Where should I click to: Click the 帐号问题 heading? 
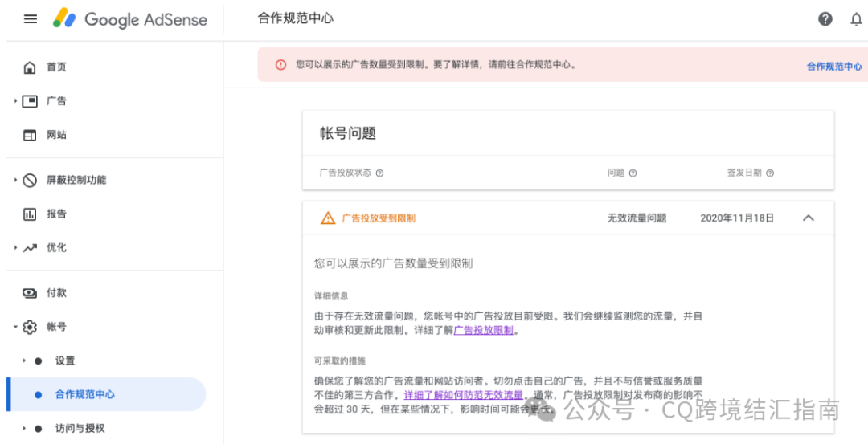(x=348, y=133)
